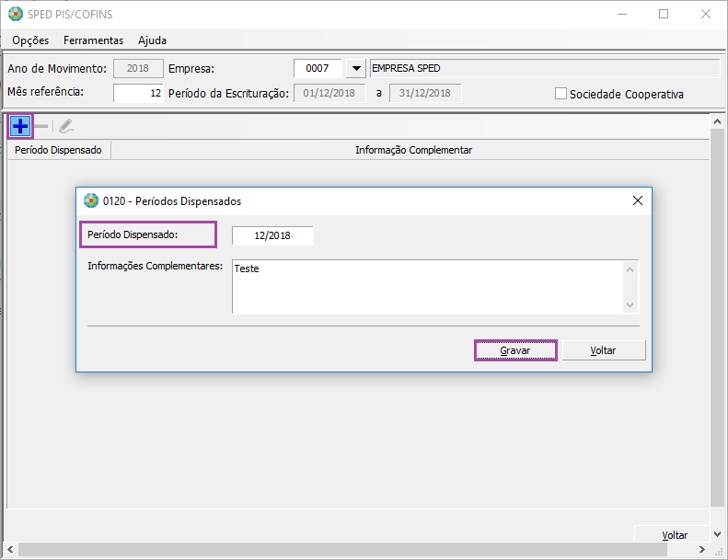Click the 0120 dialog title icon
This screenshot has width=728, height=560.
tap(91, 200)
